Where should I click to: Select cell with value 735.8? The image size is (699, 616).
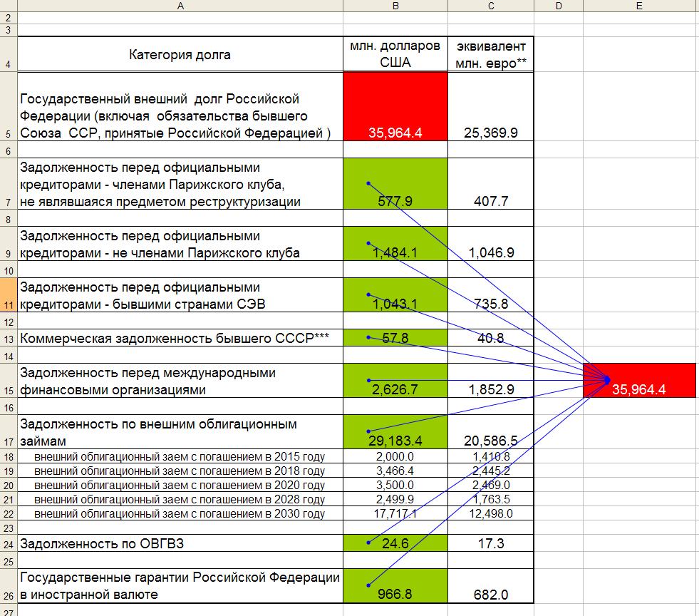491,295
